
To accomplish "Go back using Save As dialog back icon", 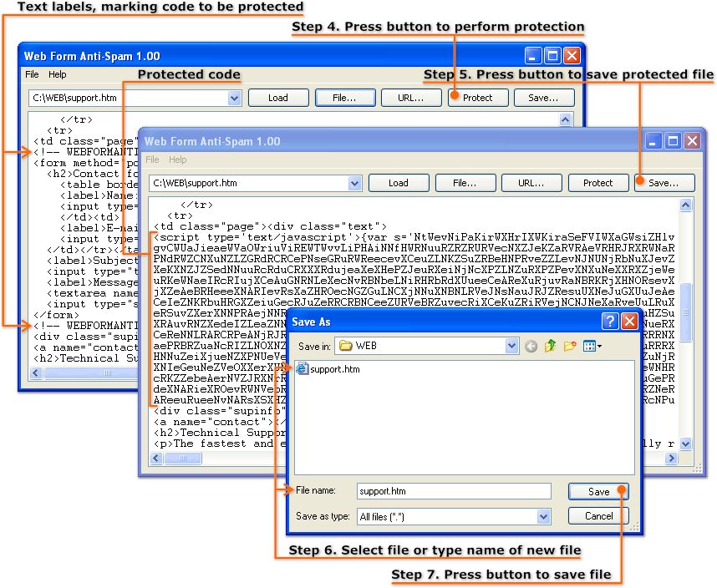I will click(531, 347).
